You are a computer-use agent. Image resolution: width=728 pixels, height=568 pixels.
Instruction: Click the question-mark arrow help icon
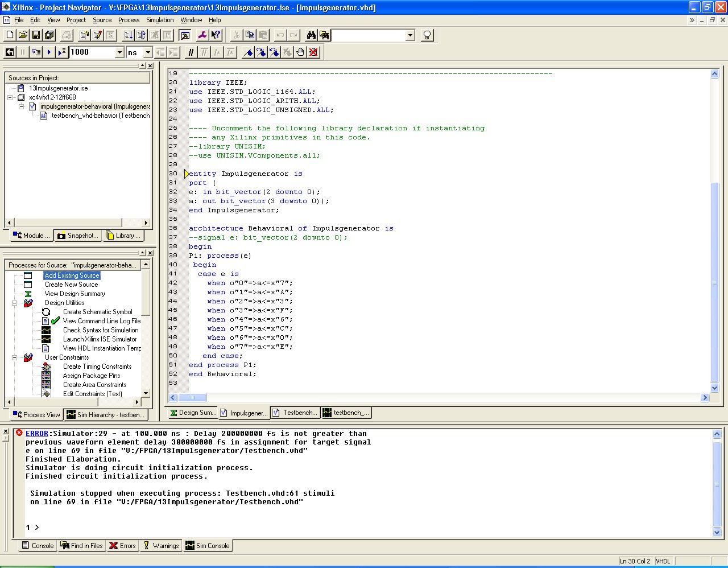(216, 35)
